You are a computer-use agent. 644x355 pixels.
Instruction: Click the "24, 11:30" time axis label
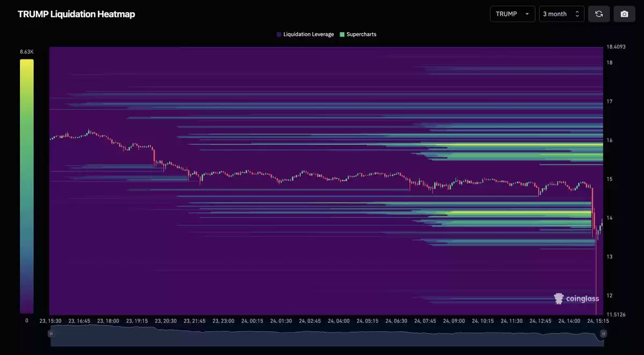[x=511, y=321]
